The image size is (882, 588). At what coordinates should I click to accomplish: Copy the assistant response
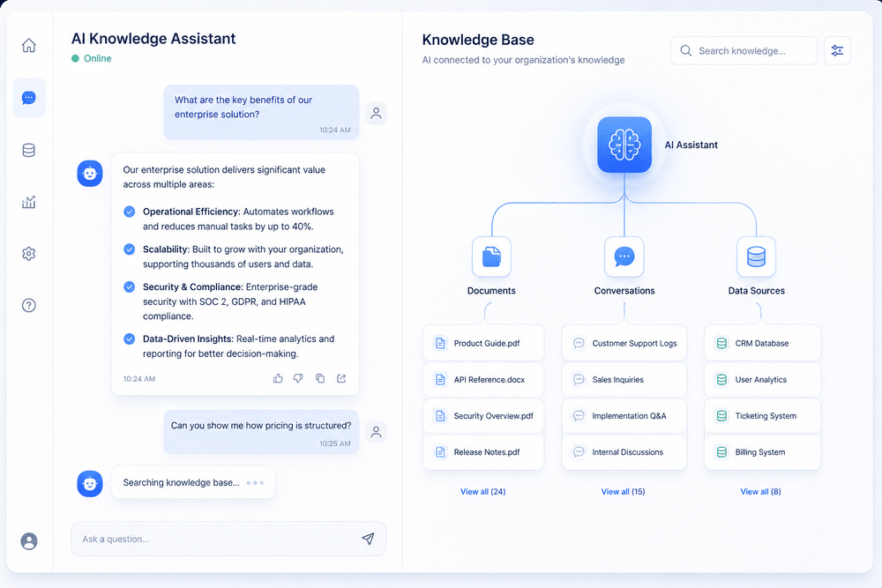(320, 378)
